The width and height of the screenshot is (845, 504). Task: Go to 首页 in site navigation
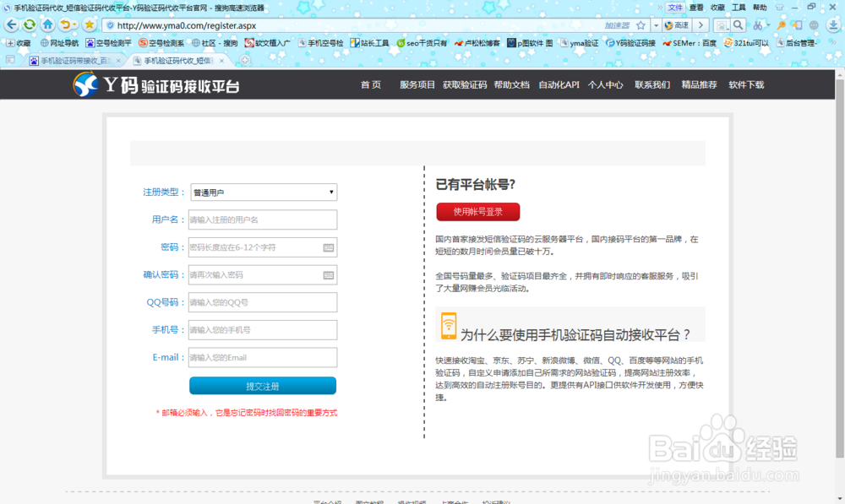pyautogui.click(x=371, y=84)
